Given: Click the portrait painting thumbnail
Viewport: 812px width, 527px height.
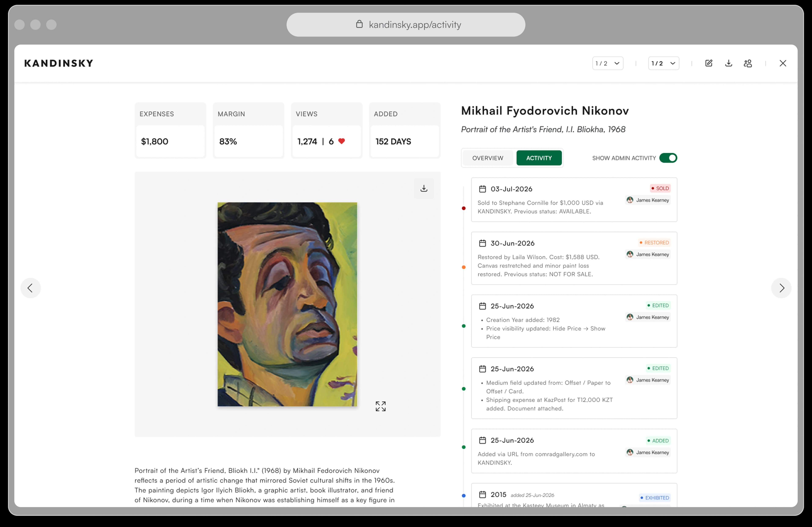Looking at the screenshot, I should point(287,304).
